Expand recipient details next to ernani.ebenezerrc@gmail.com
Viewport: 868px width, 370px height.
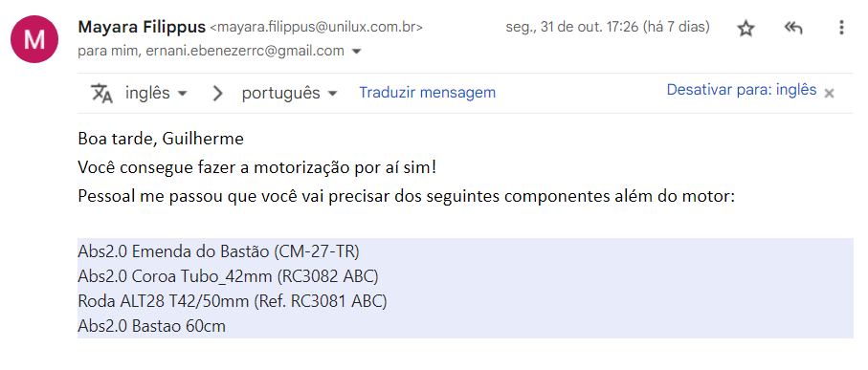coord(357,52)
